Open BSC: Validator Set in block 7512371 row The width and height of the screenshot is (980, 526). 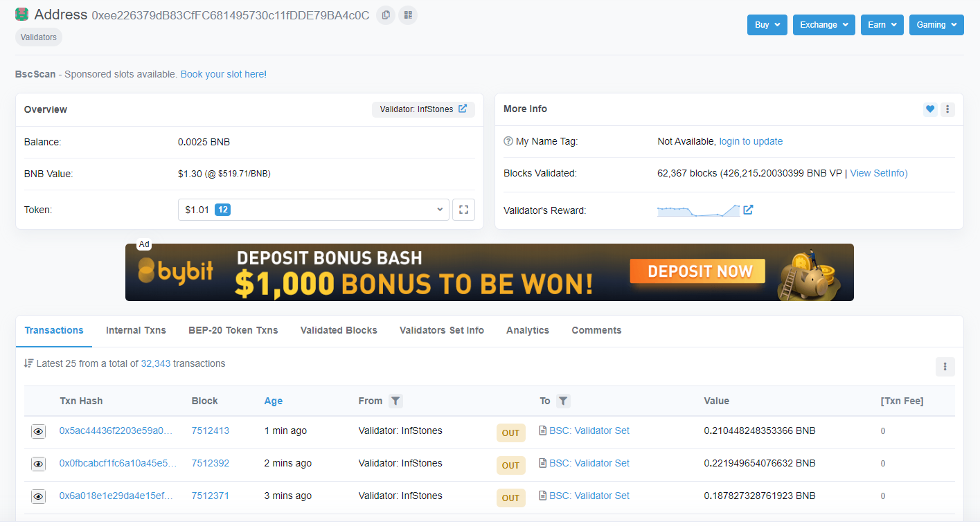(x=589, y=496)
